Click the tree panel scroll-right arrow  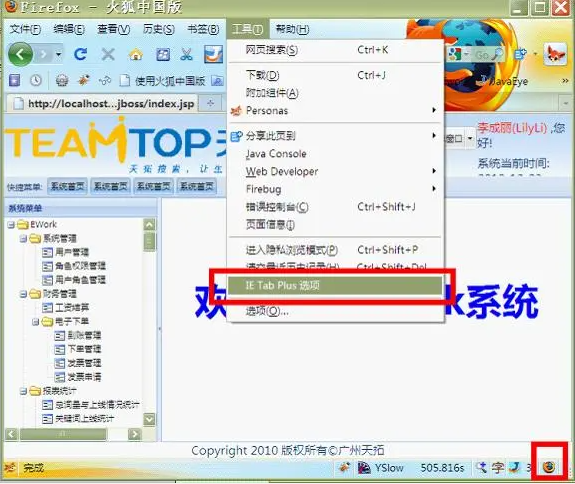tap(135, 434)
